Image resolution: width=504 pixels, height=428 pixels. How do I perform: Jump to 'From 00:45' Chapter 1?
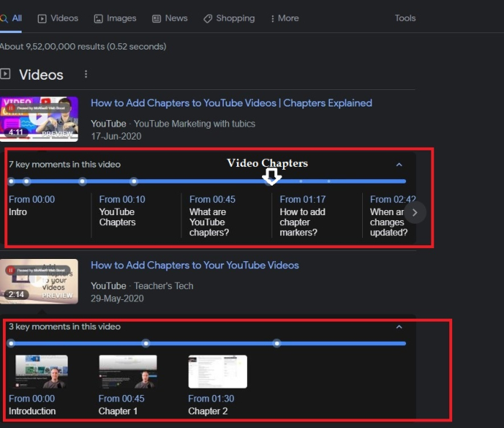pos(122,405)
